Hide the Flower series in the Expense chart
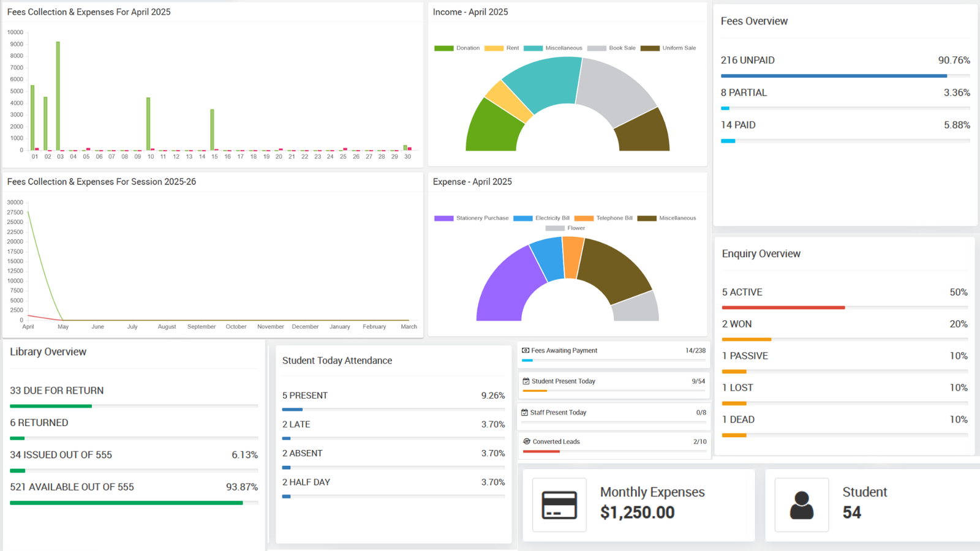 (575, 228)
